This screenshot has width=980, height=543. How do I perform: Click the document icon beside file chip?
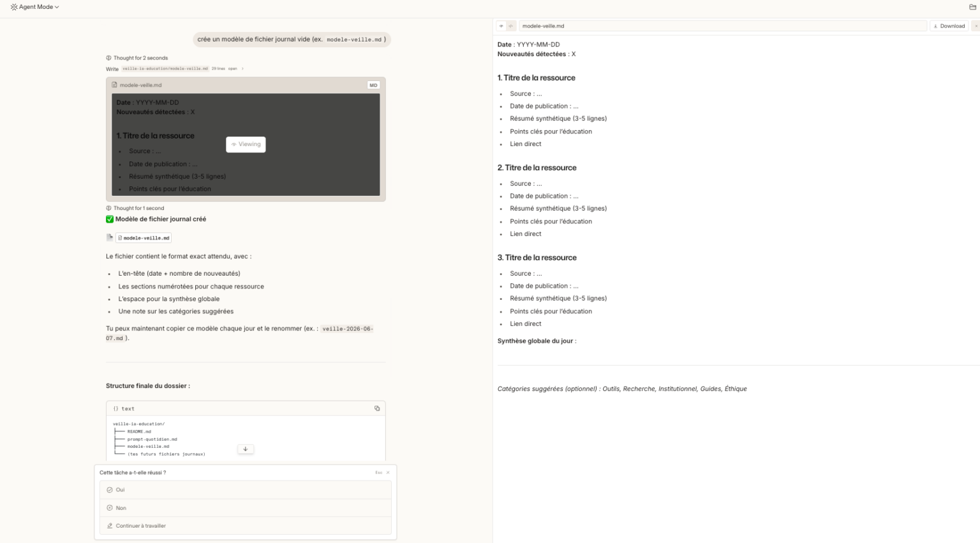[110, 237]
